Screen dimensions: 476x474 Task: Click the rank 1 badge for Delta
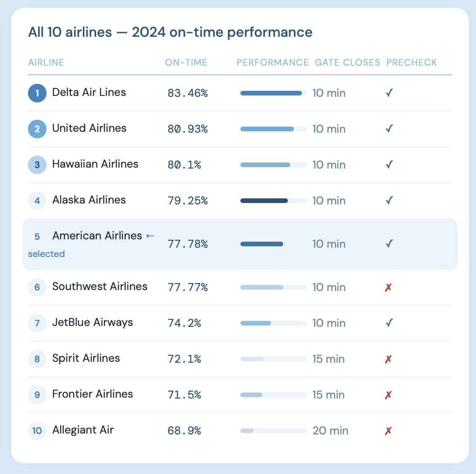click(37, 93)
